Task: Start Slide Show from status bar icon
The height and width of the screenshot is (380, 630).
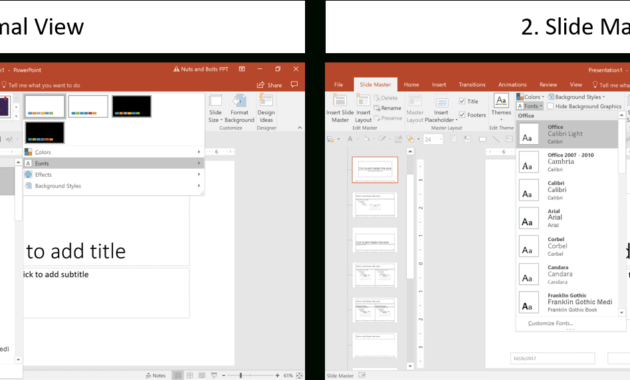Action: [x=214, y=375]
